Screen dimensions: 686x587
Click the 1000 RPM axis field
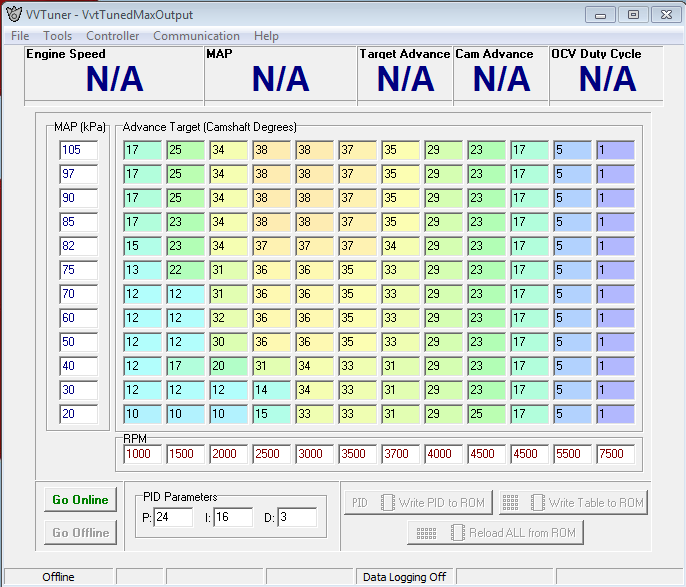(x=142, y=454)
